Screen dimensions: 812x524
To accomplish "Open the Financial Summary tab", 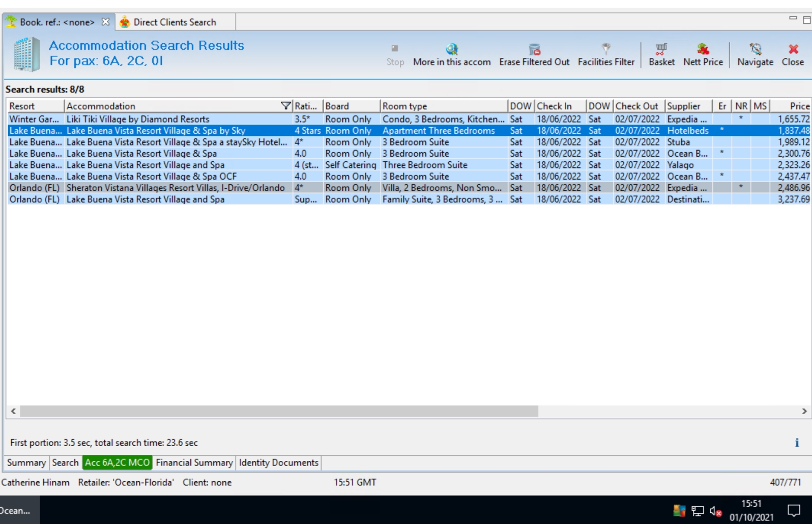I will tap(194, 462).
